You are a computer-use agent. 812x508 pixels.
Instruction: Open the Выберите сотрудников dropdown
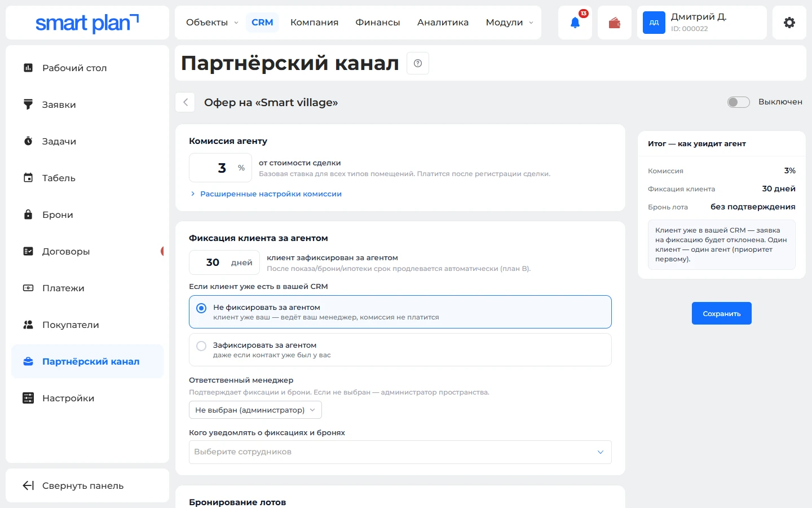400,452
